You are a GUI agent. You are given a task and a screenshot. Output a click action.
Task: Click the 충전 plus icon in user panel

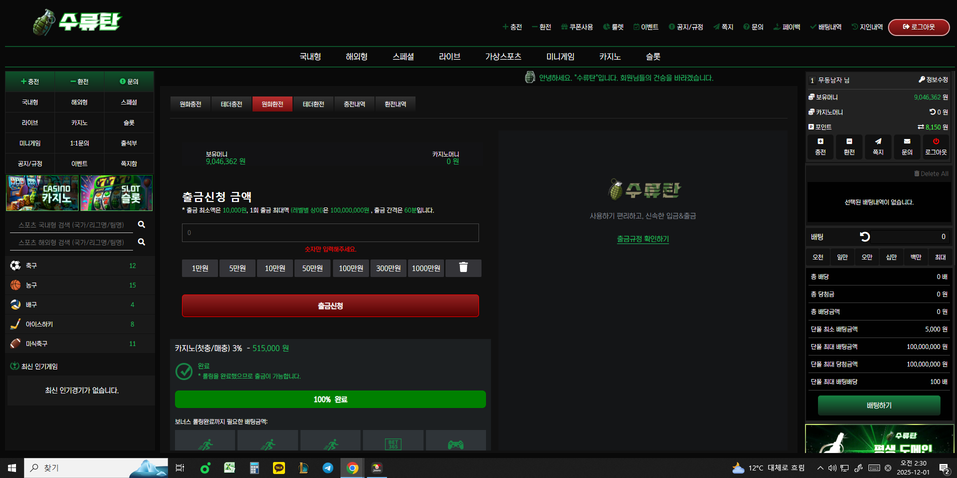coord(820,142)
